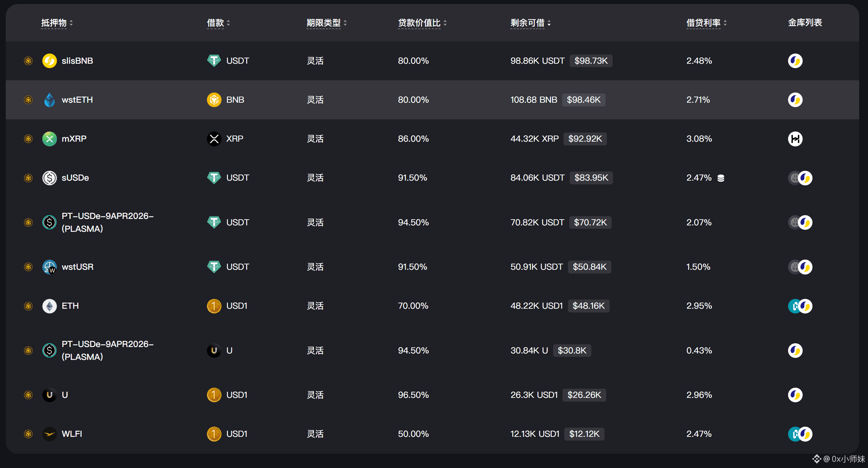Click the $30.8K value badge

coord(572,351)
